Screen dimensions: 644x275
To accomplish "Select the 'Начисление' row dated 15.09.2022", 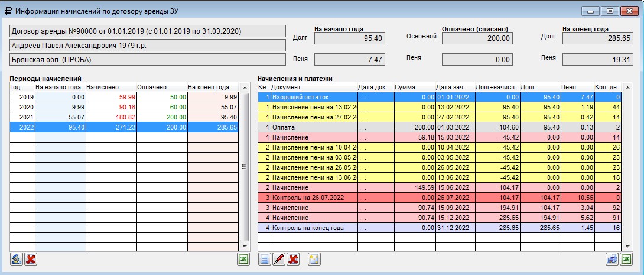I will pos(440,208).
